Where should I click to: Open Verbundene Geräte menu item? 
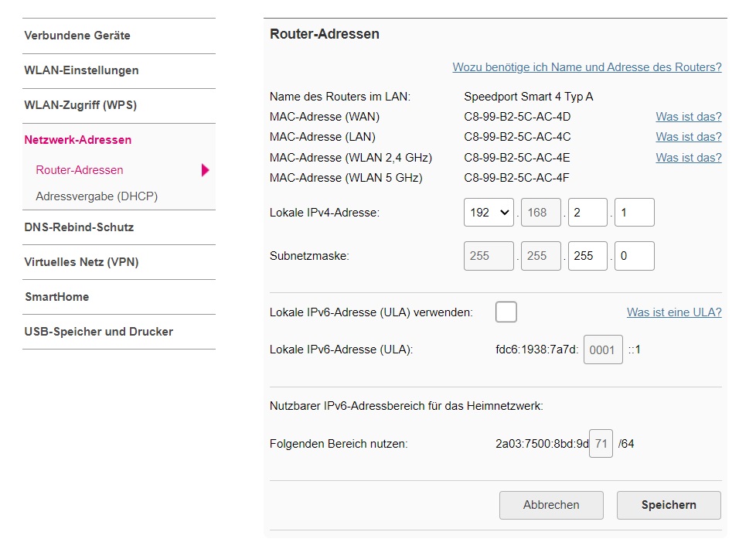[77, 36]
